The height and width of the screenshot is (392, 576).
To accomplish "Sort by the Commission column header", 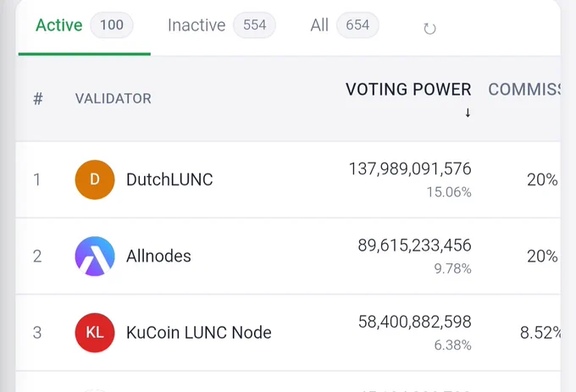I will pyautogui.click(x=524, y=89).
